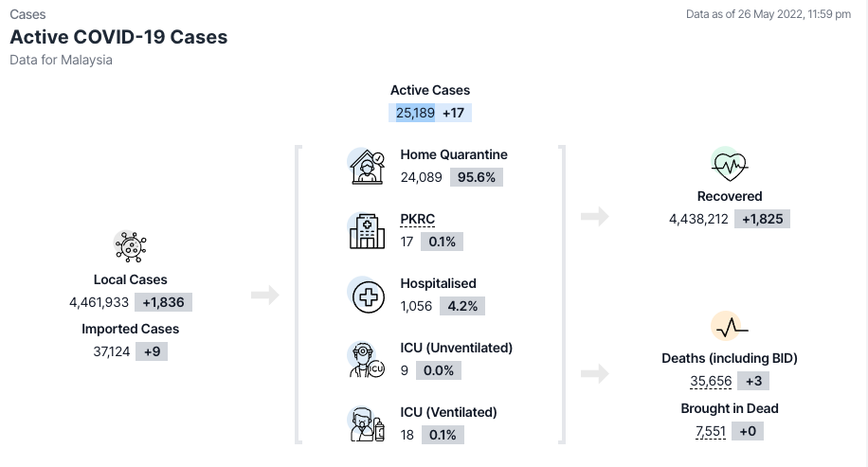Click the Deaths total 35,656
The height and width of the screenshot is (467, 868).
click(711, 382)
